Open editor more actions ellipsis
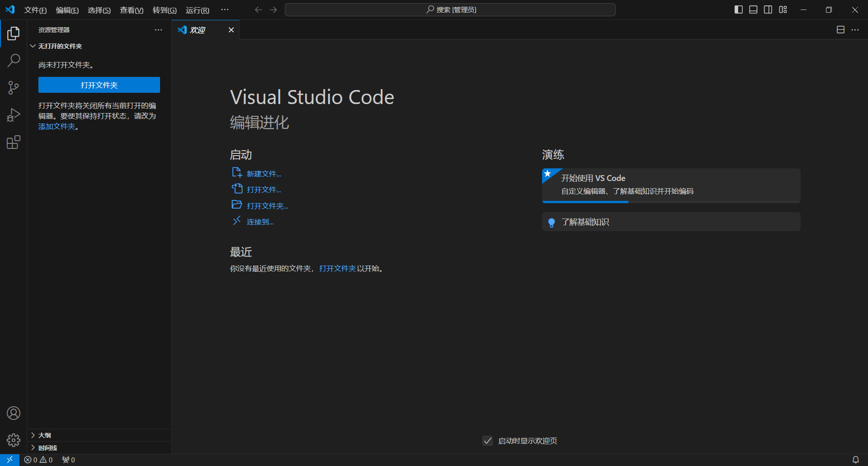The height and width of the screenshot is (466, 868). click(855, 30)
